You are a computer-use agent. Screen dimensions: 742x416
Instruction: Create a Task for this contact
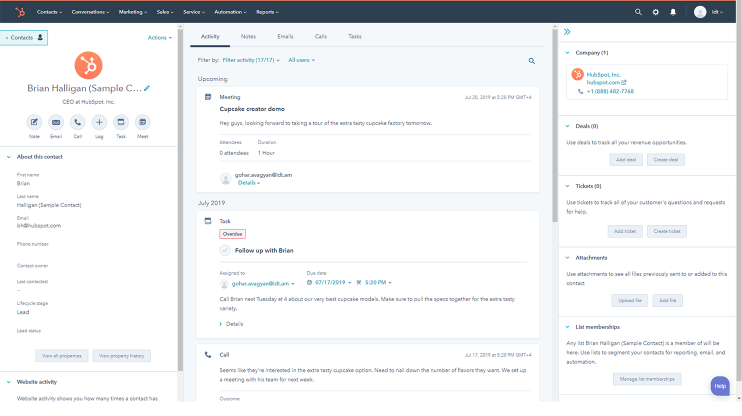[121, 122]
